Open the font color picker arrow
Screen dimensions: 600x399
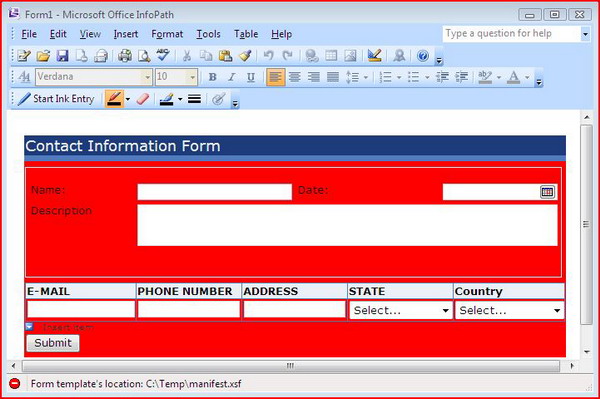point(527,77)
